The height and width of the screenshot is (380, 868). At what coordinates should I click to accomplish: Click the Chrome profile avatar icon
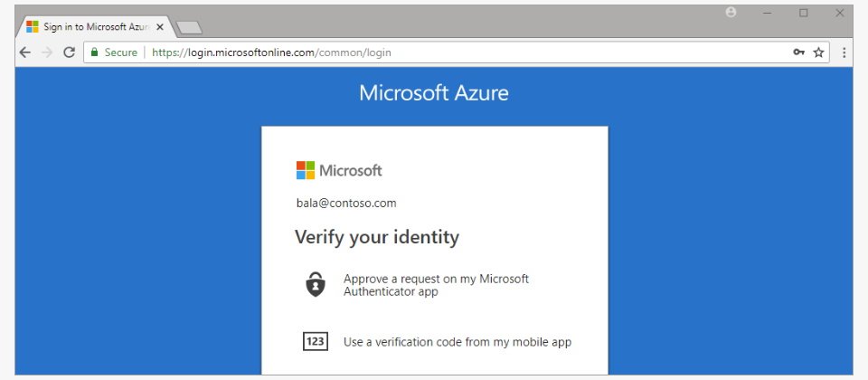(731, 12)
